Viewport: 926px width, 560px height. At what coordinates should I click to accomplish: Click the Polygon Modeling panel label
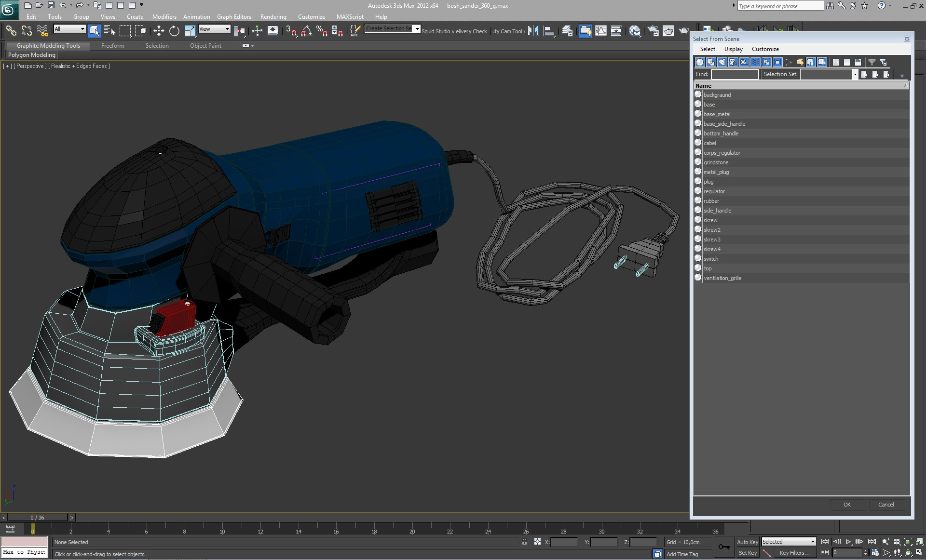32,55
